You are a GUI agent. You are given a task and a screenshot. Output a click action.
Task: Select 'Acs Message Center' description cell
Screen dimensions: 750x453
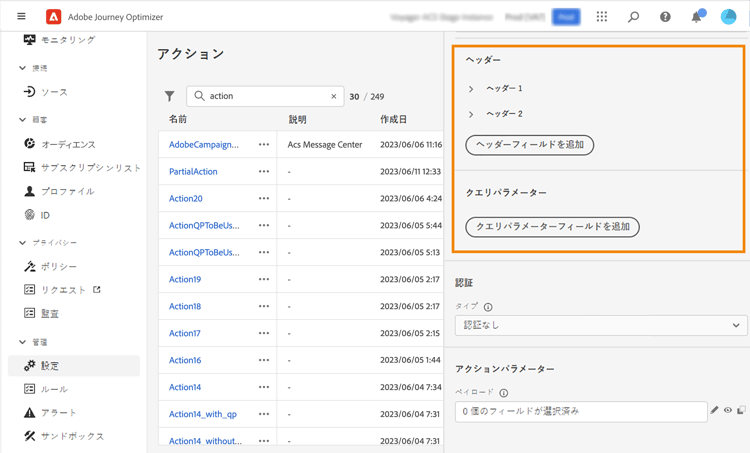tap(325, 144)
